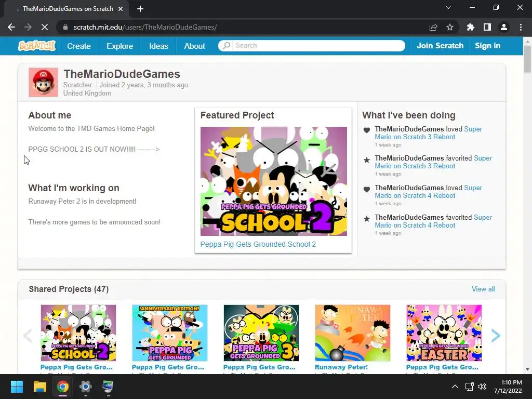Bookmark this page with the star icon
532x399 pixels.
tap(450, 27)
